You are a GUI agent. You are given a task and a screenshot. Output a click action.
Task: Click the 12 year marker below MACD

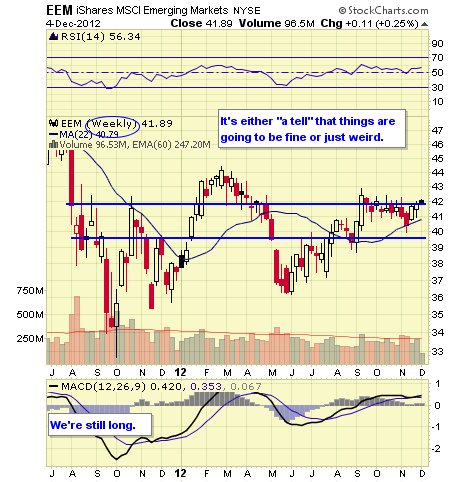tap(180, 474)
